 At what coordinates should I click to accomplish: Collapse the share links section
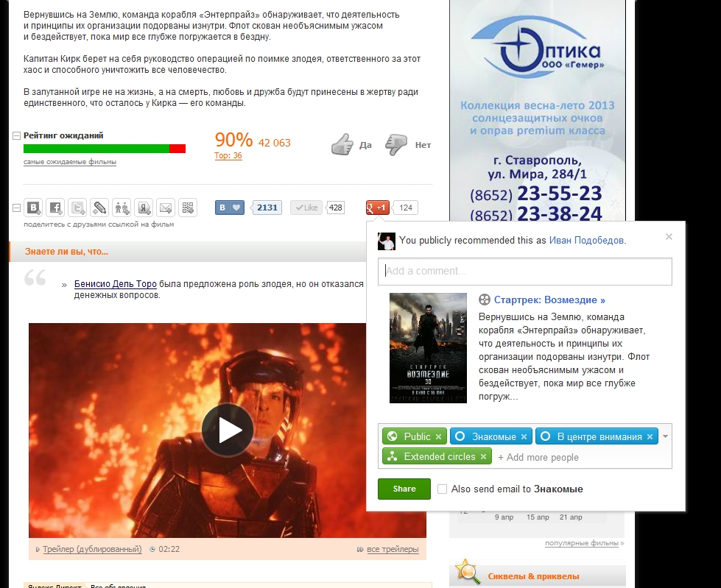click(16, 208)
